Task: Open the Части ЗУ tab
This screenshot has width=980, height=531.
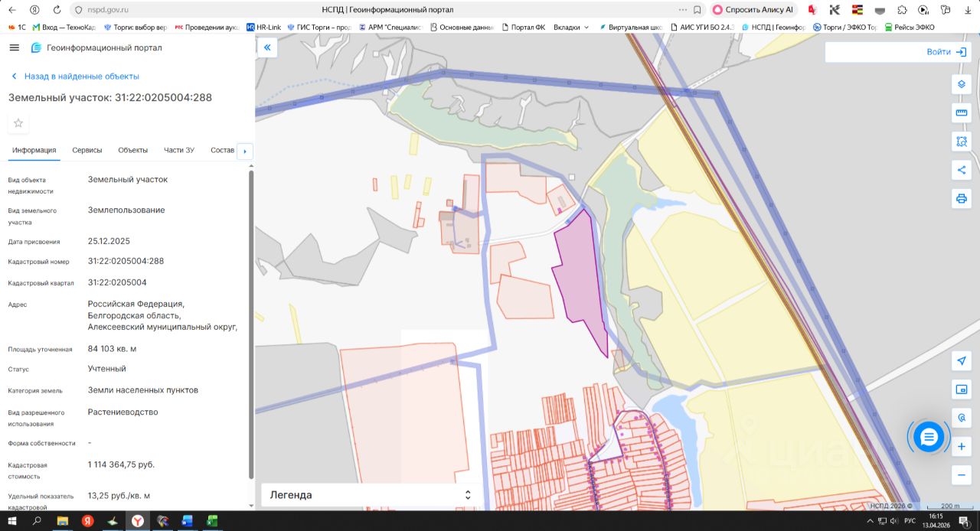Action: tap(179, 150)
